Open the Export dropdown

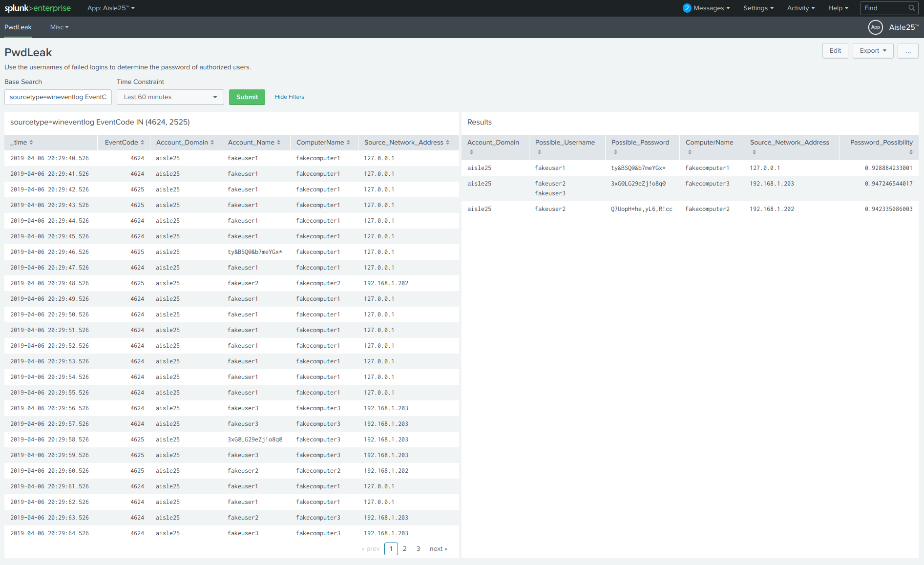coord(873,51)
